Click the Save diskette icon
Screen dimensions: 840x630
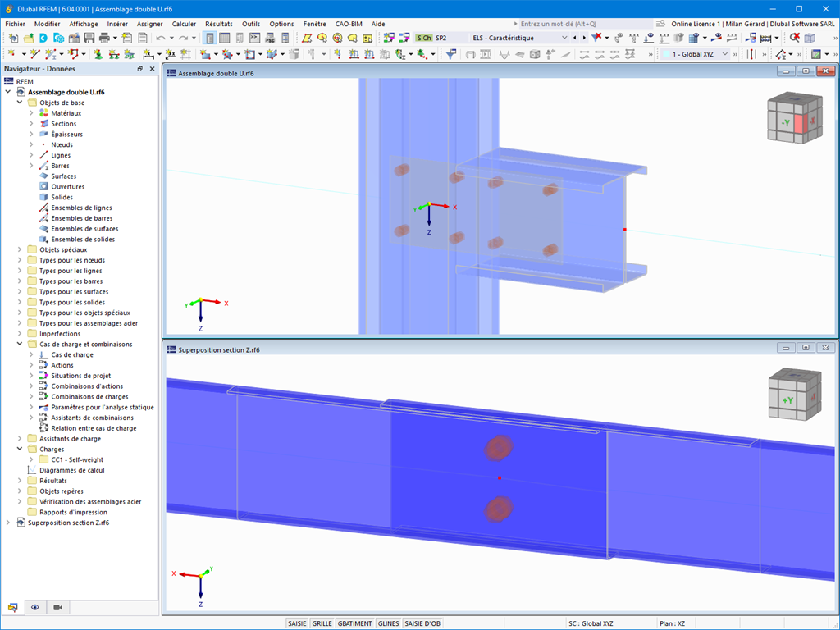[89, 38]
